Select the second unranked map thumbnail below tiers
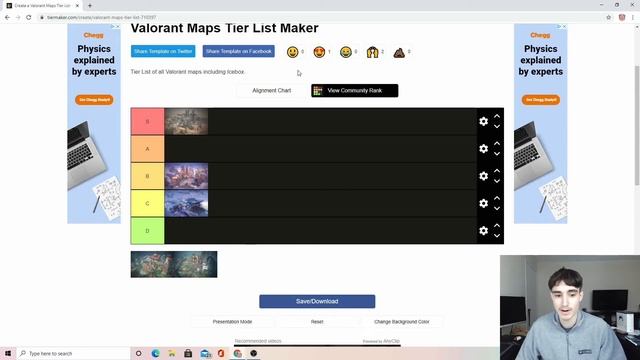Viewport: 640px width, 360px height. pos(196,264)
